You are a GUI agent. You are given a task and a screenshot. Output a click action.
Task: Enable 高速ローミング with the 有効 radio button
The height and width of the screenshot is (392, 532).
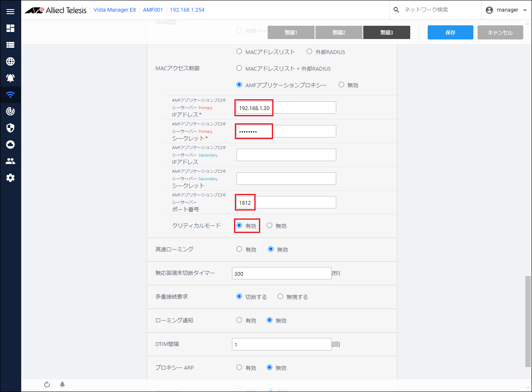[x=239, y=249]
